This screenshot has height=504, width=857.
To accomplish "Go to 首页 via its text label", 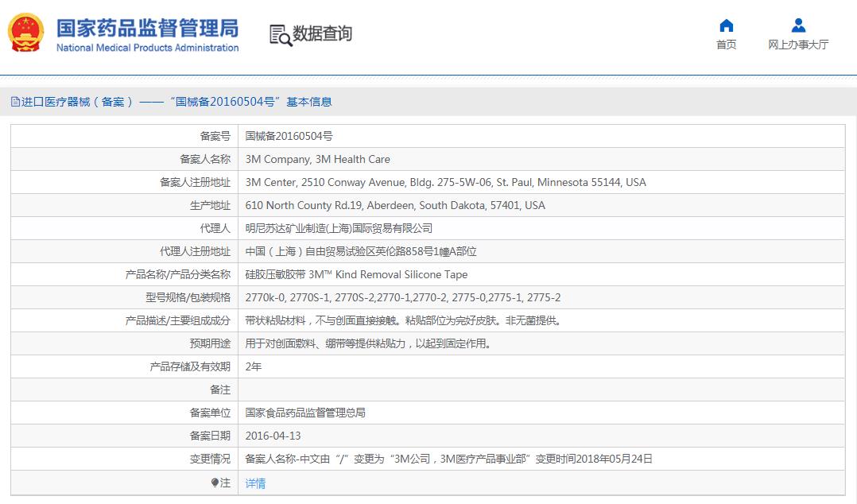I will coord(726,45).
